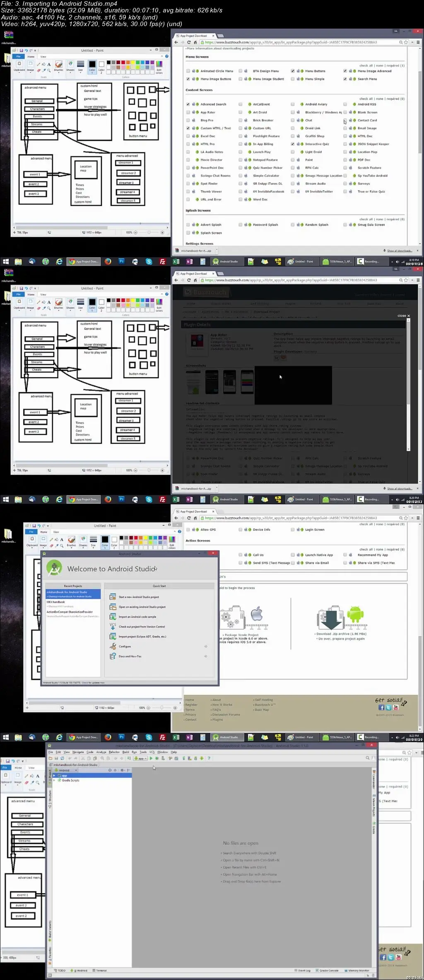The width and height of the screenshot is (424, 980).
Task: Tick the Animated Circle Menu checkbox
Action: pyautogui.click(x=188, y=71)
